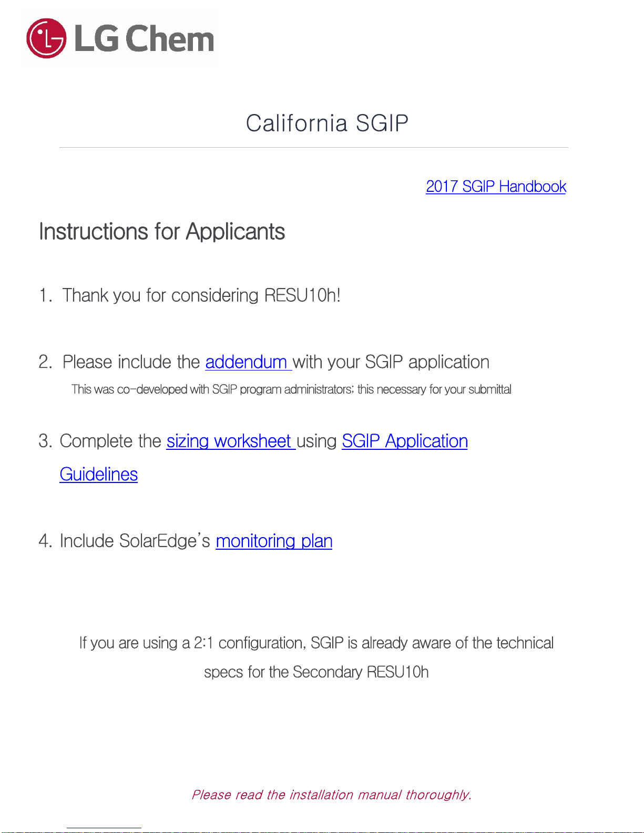Open the 2017 SGIP Handbook link
This screenshot has width=644, height=833.
(x=496, y=187)
